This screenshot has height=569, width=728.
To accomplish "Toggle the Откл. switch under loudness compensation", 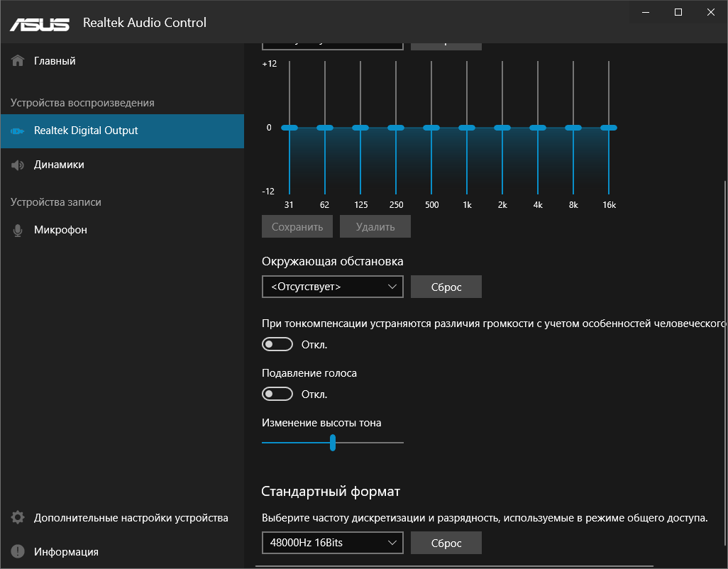I will pyautogui.click(x=277, y=343).
